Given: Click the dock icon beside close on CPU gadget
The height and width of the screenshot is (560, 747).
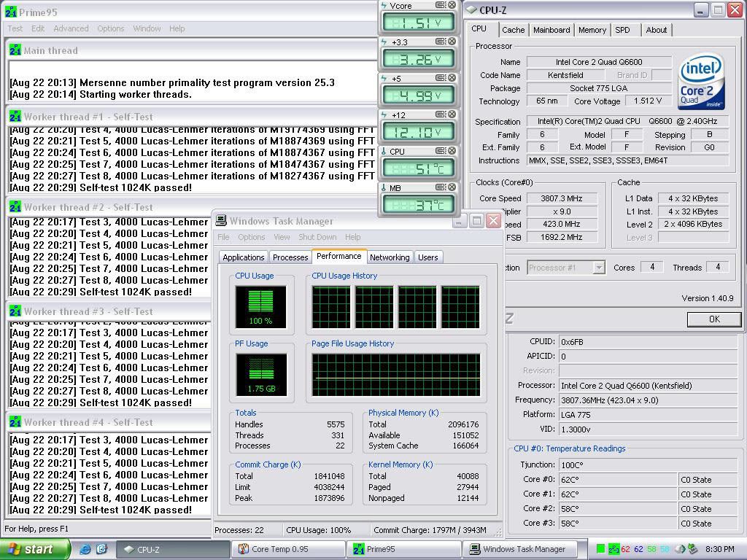Looking at the screenshot, I should pos(441,150).
